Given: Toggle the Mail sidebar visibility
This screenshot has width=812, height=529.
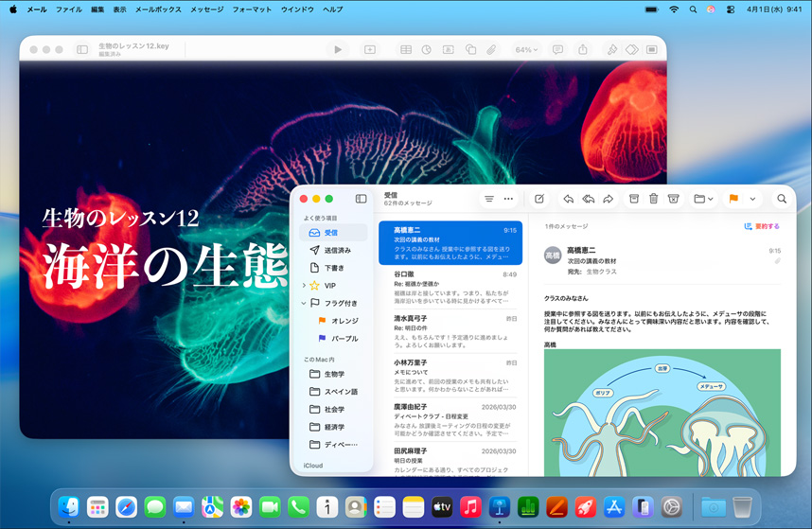Looking at the screenshot, I should click(x=361, y=199).
